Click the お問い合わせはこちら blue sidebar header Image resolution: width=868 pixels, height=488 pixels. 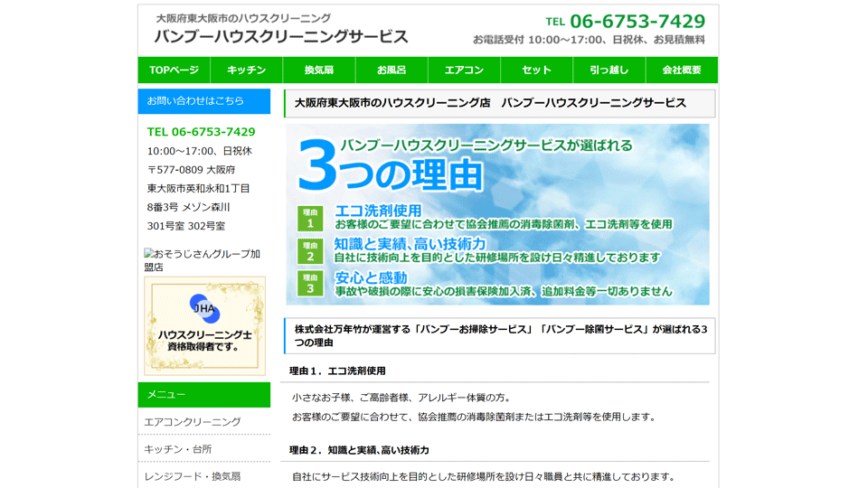[x=204, y=101]
